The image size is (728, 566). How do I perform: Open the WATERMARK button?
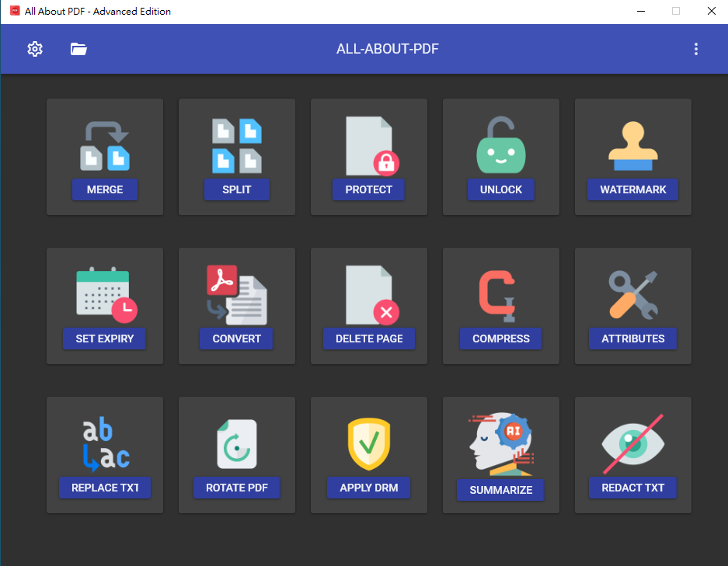tap(632, 189)
